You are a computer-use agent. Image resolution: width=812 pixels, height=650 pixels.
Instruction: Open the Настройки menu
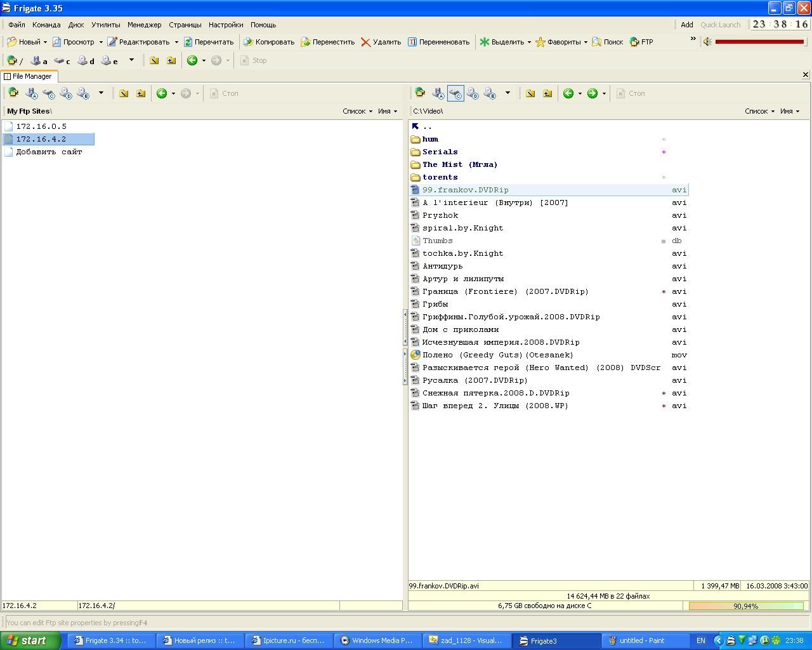[225, 25]
